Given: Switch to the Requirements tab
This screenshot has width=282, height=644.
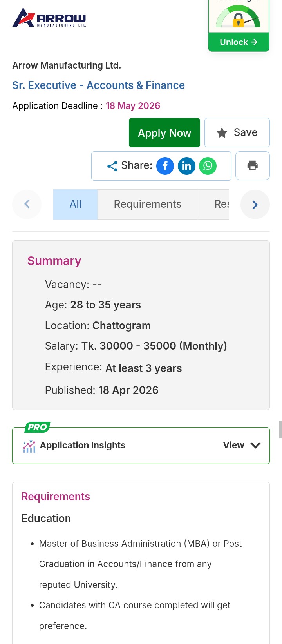Looking at the screenshot, I should tap(147, 204).
